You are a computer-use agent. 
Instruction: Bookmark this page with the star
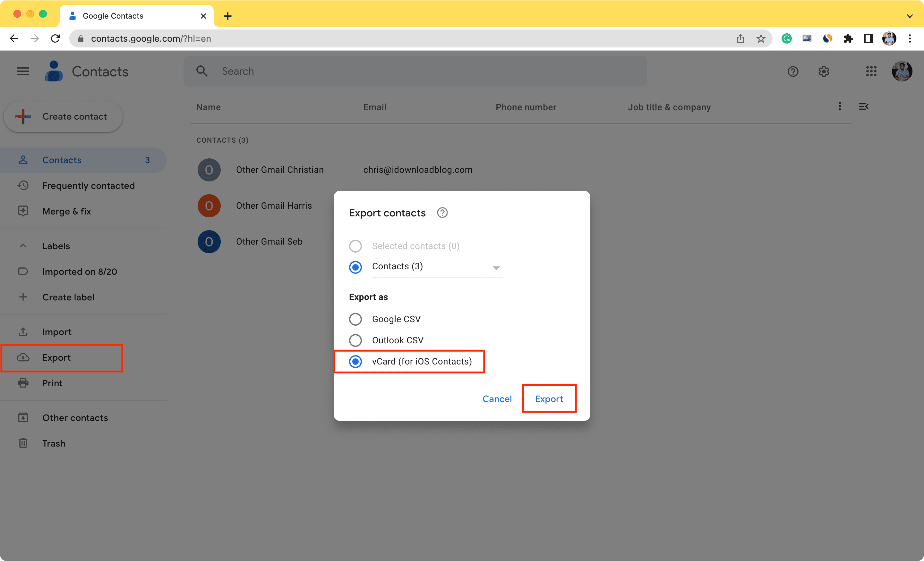tap(760, 38)
